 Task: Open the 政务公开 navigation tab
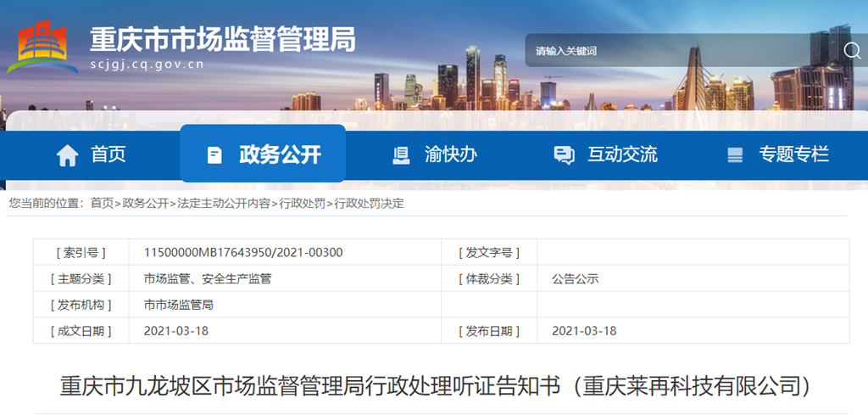click(x=263, y=154)
